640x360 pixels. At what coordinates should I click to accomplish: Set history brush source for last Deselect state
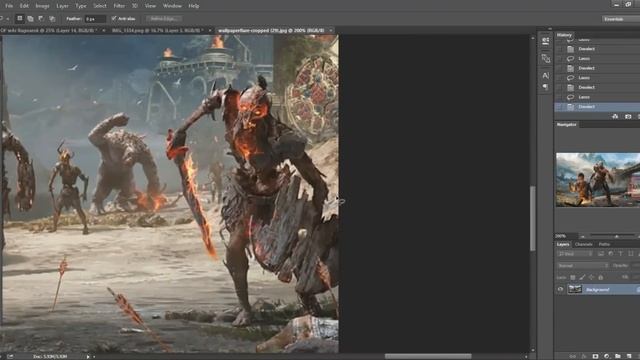(560, 107)
